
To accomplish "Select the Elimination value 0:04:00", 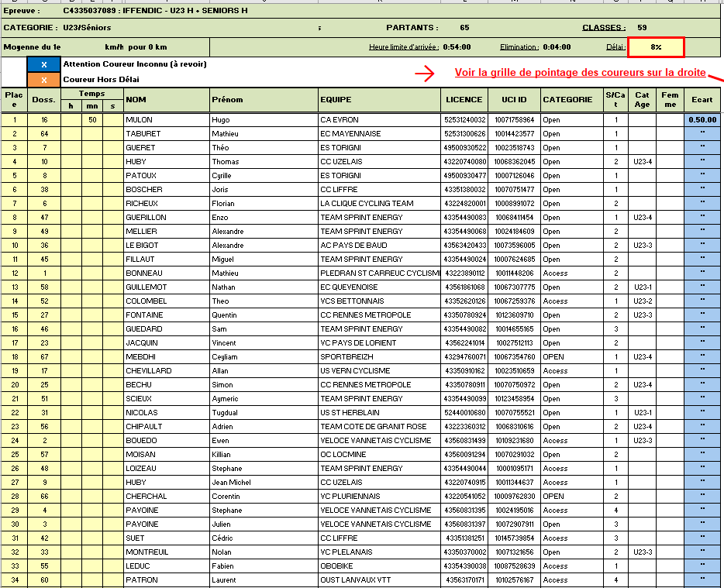I will [557, 47].
